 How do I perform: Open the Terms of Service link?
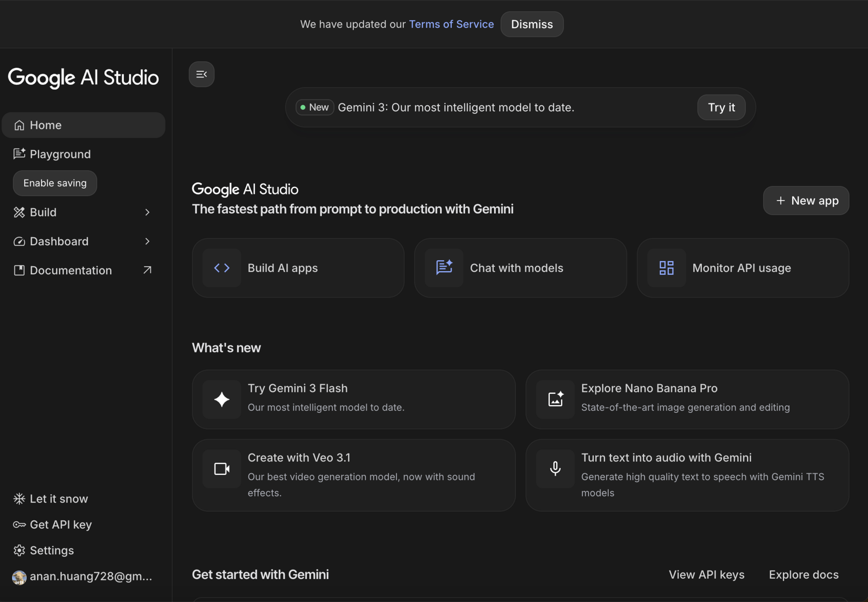click(x=451, y=24)
